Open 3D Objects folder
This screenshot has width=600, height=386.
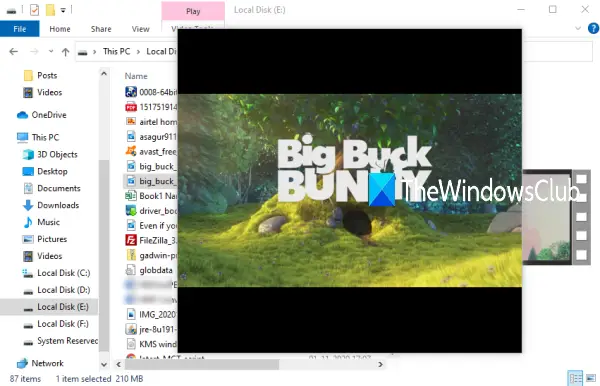click(57, 154)
